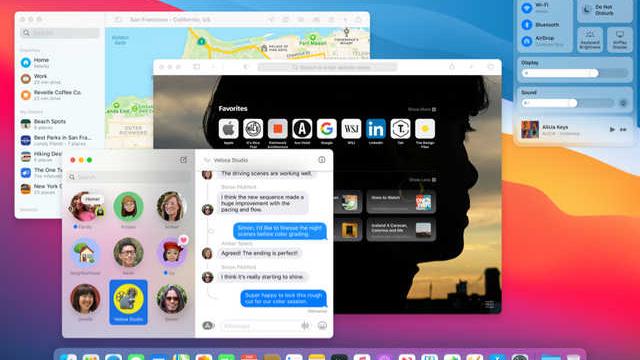Click the Safari share button

click(452, 67)
